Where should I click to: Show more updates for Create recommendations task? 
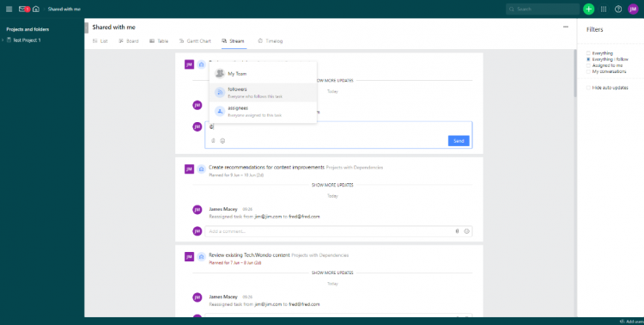[x=332, y=185]
